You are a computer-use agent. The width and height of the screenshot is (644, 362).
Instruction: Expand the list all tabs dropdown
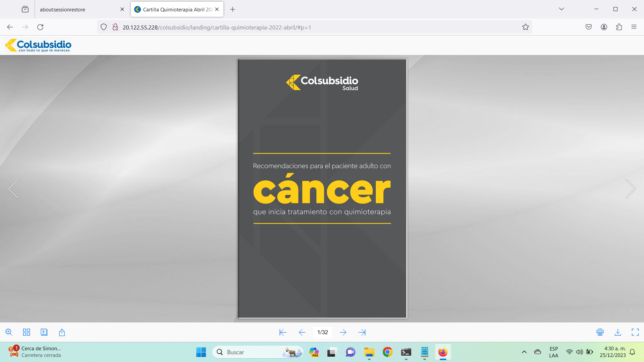point(561,9)
